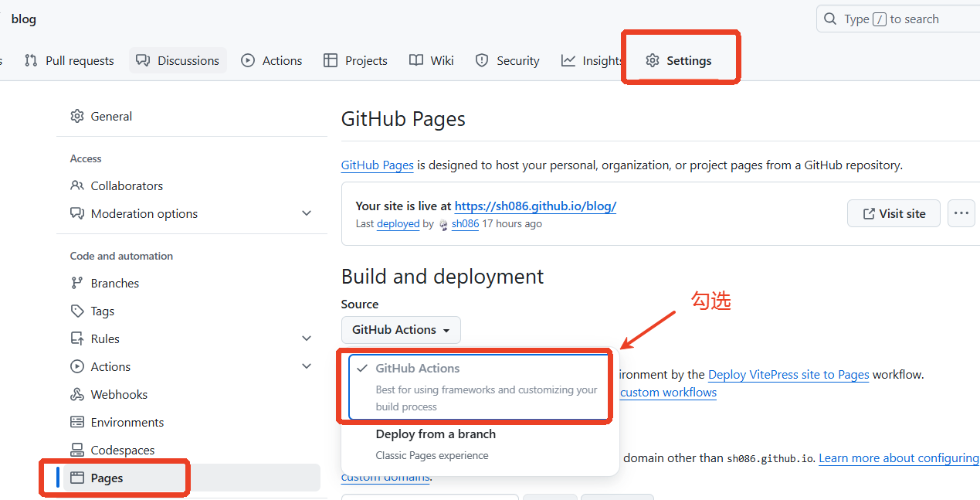Click the Projects table icon
Screen dimensions: 980x500
331,60
